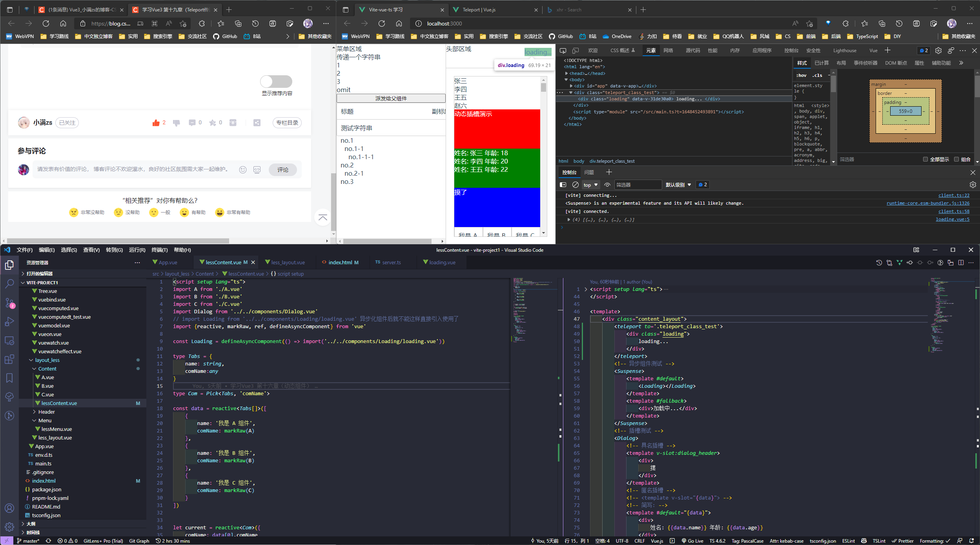The height and width of the screenshot is (545, 980).
Task: Click the 专栏目录 button
Action: click(287, 123)
